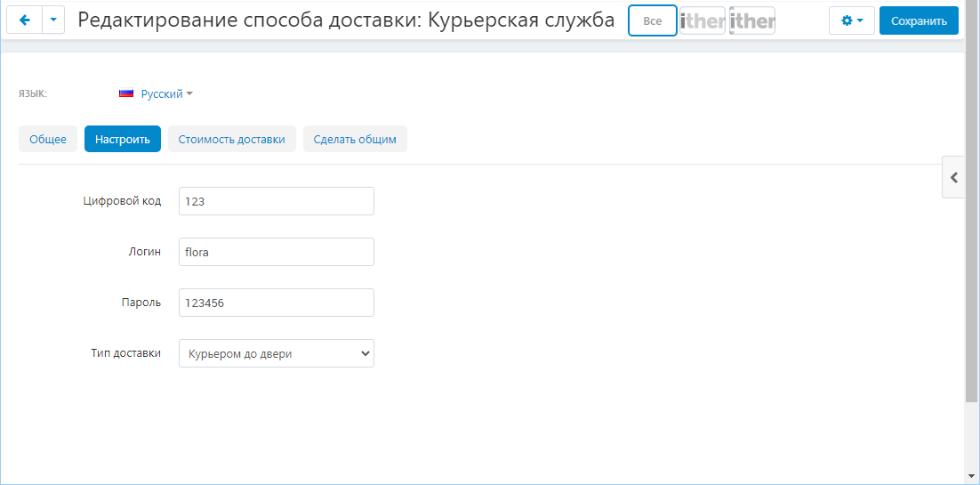Open the caret menu beside back arrow

[x=53, y=20]
